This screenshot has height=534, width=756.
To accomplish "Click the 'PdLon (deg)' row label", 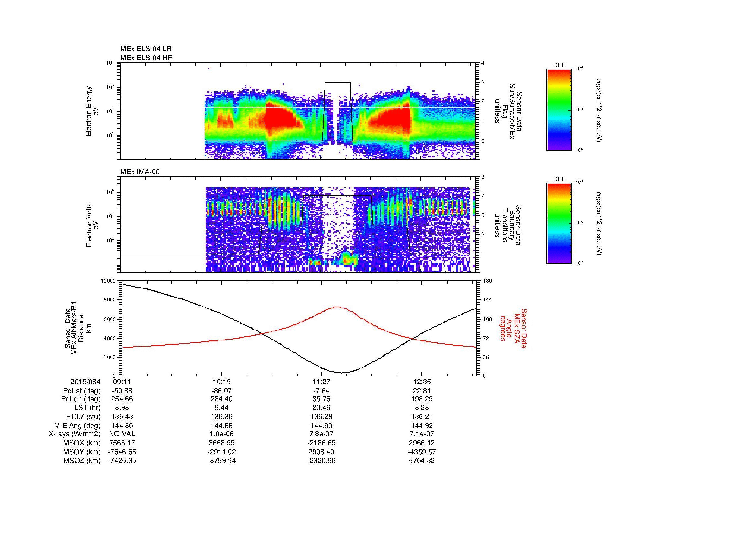I will click(81, 399).
